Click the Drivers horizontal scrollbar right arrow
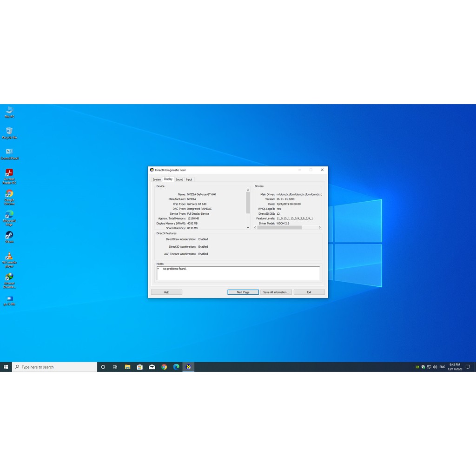 click(319, 228)
